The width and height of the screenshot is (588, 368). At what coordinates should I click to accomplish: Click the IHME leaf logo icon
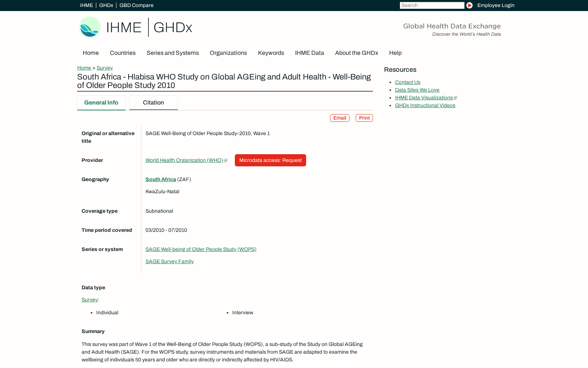90,27
